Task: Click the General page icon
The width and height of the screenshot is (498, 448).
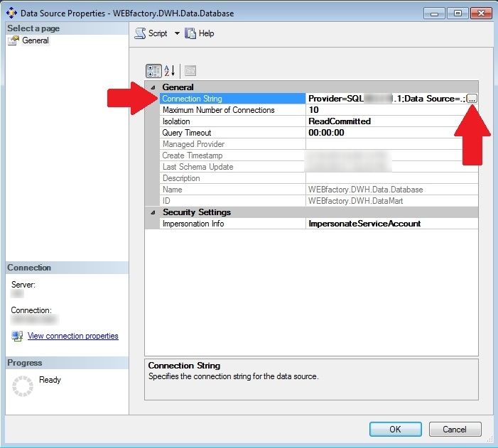Action: pos(13,41)
